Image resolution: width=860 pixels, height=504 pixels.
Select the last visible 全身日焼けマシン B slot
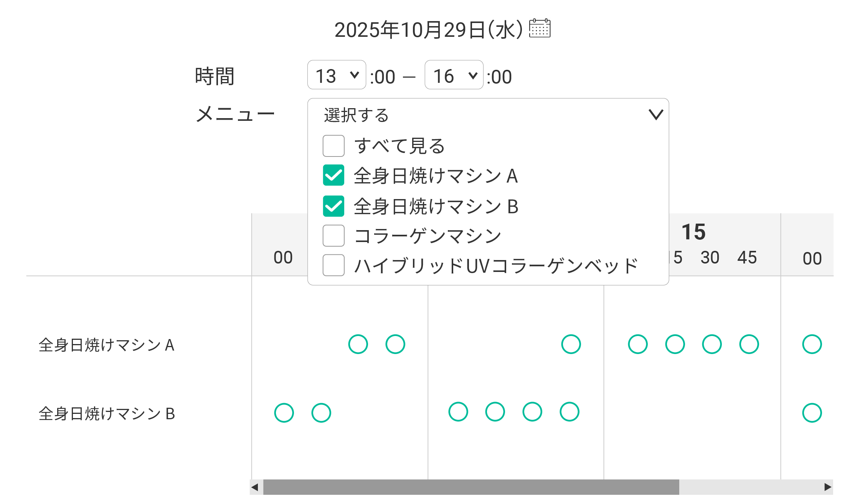pos(812,413)
